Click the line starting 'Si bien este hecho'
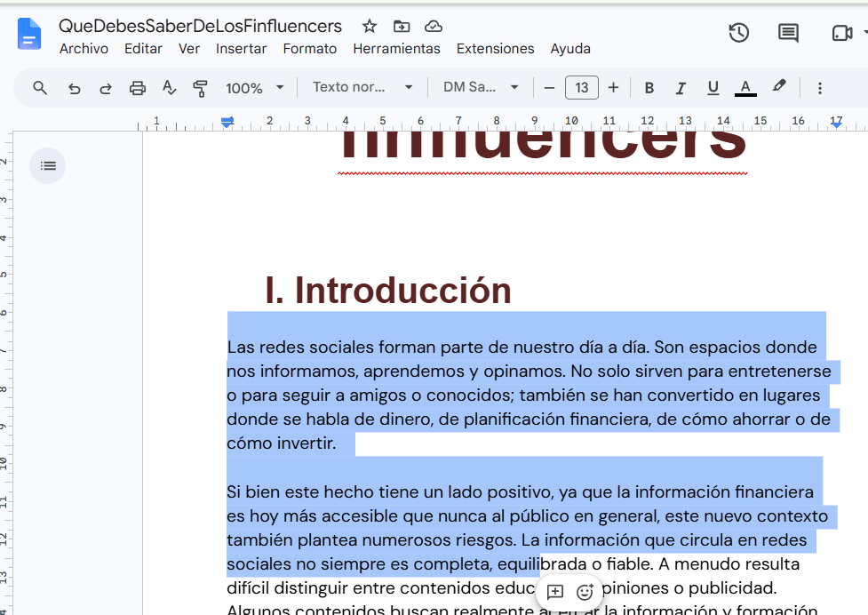 coord(521,492)
